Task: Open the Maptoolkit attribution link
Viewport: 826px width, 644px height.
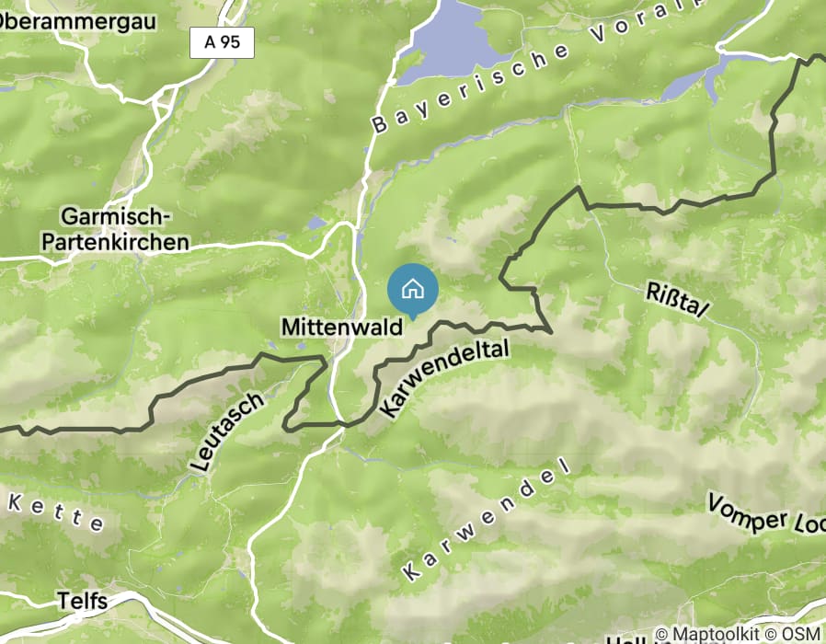Action: (707, 634)
